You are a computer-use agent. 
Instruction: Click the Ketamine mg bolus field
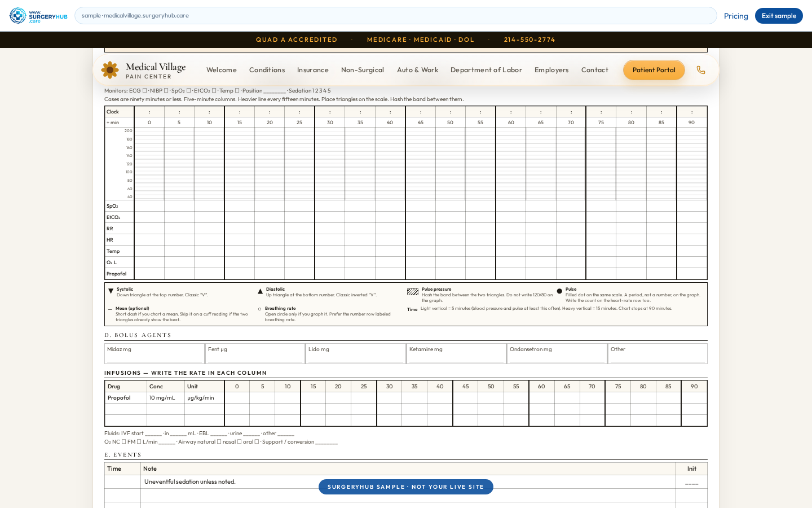[x=456, y=353]
